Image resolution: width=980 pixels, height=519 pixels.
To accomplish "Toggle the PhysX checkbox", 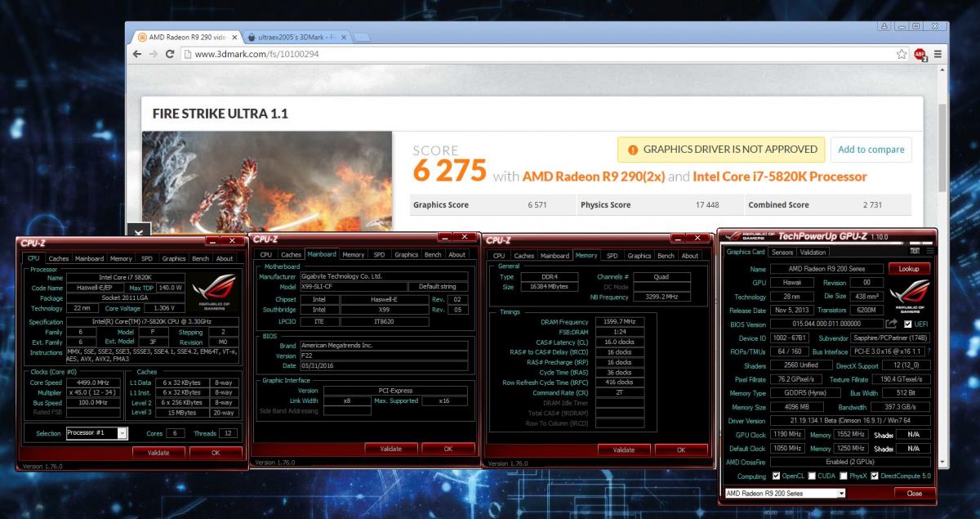I will click(844, 476).
